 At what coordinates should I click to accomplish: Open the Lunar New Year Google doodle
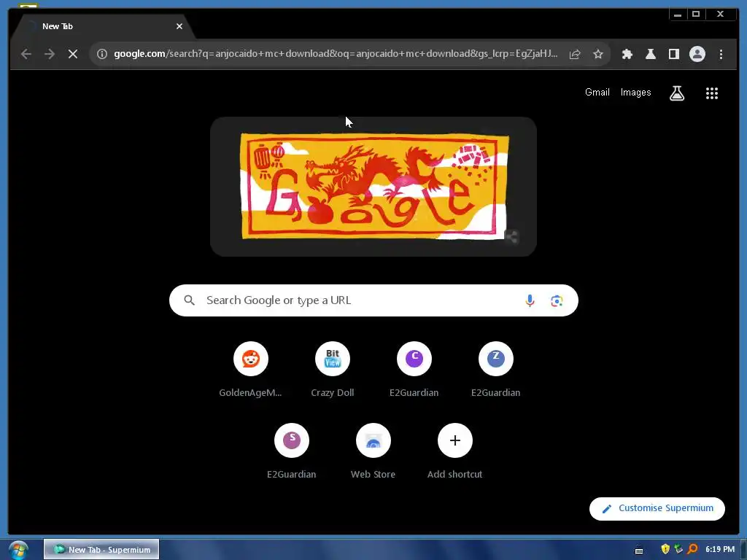pos(374,186)
